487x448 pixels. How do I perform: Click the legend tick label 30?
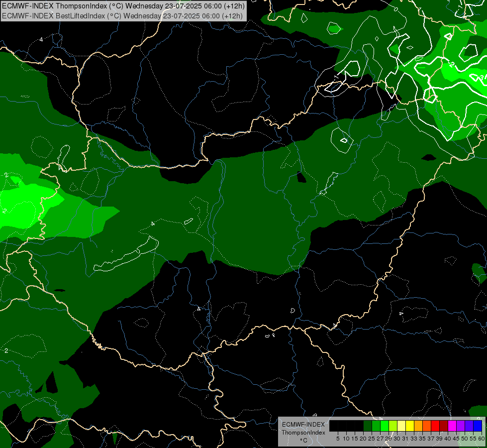(397, 439)
